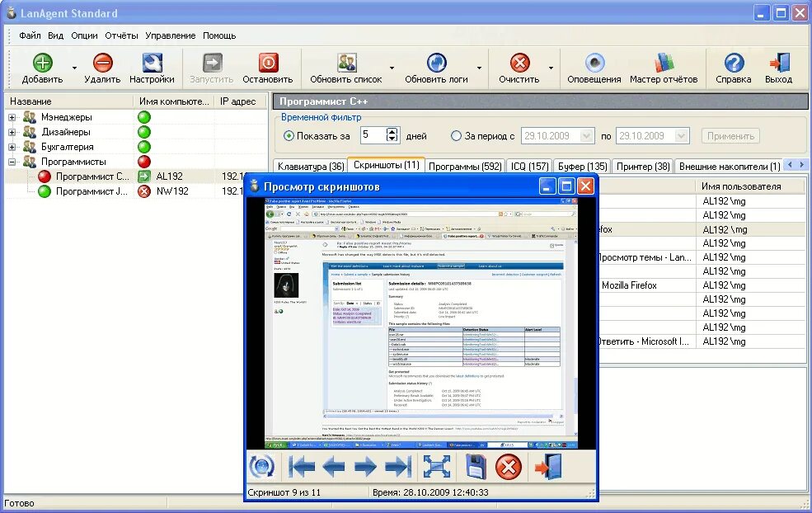Open the Помощь menu
Image resolution: width=812 pixels, height=513 pixels.
(x=219, y=35)
